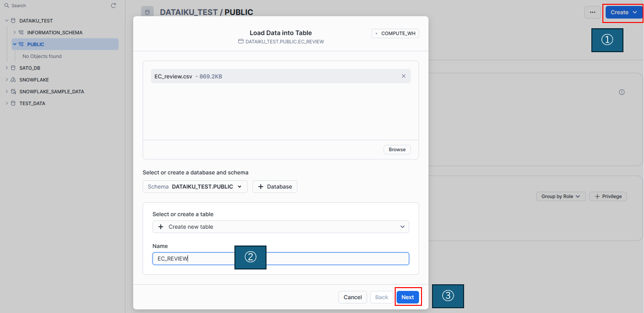Open the Create new table dropdown
The width and height of the screenshot is (644, 313).
click(281, 227)
